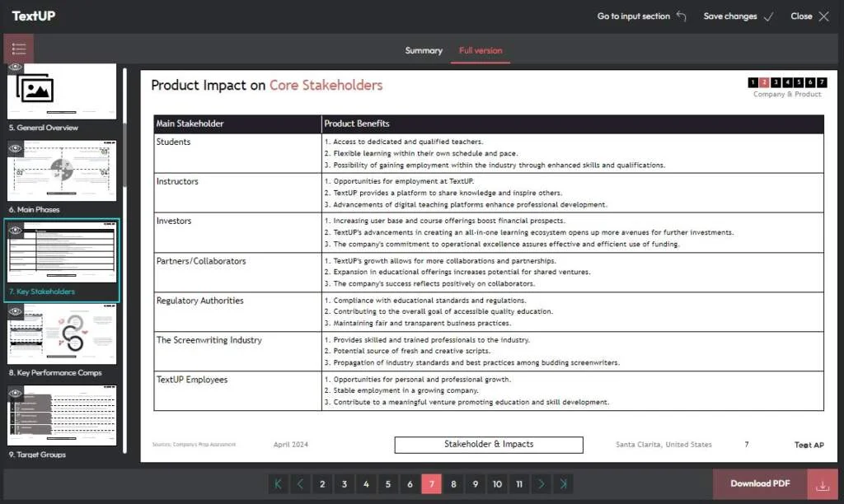Go to next page arrow
The image size is (844, 504).
[x=542, y=484]
